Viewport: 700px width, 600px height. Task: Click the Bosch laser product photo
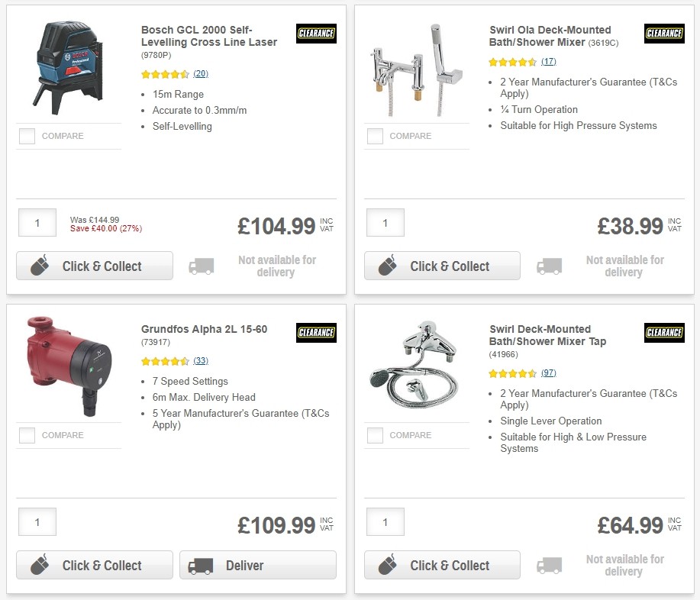pos(68,67)
